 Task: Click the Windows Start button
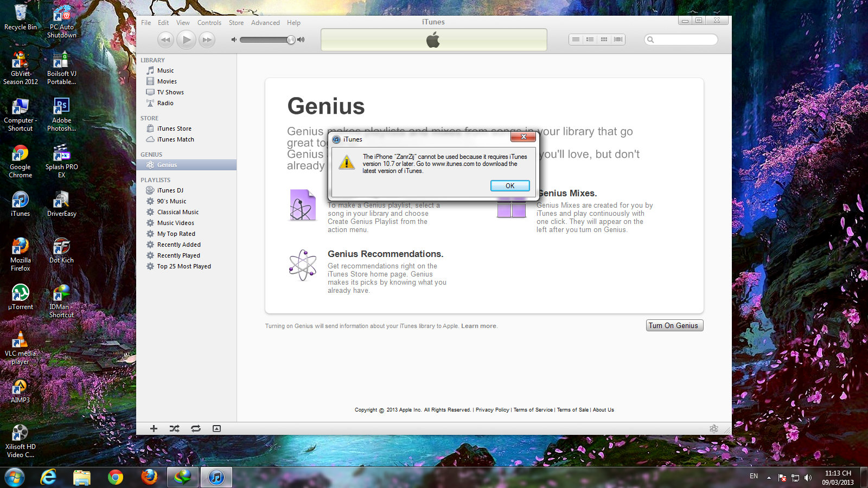point(15,477)
